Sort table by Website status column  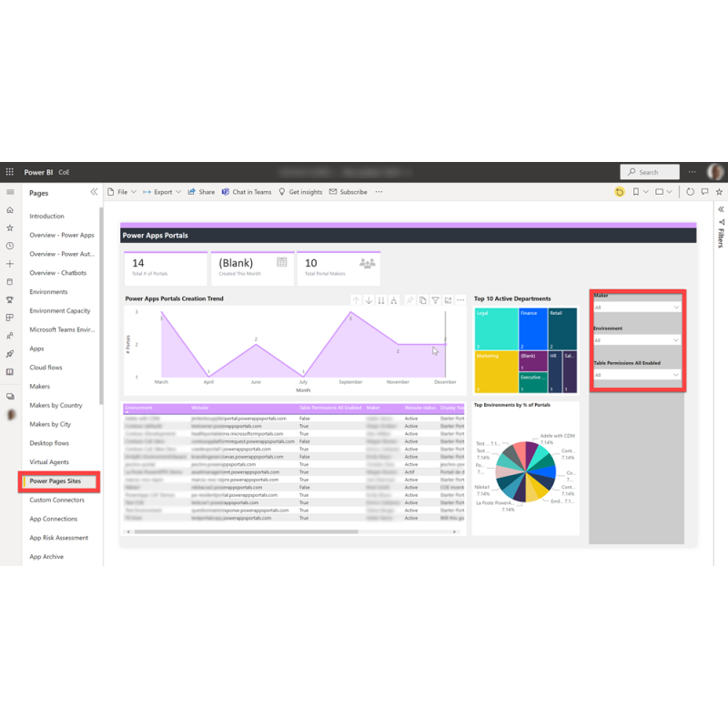420,408
